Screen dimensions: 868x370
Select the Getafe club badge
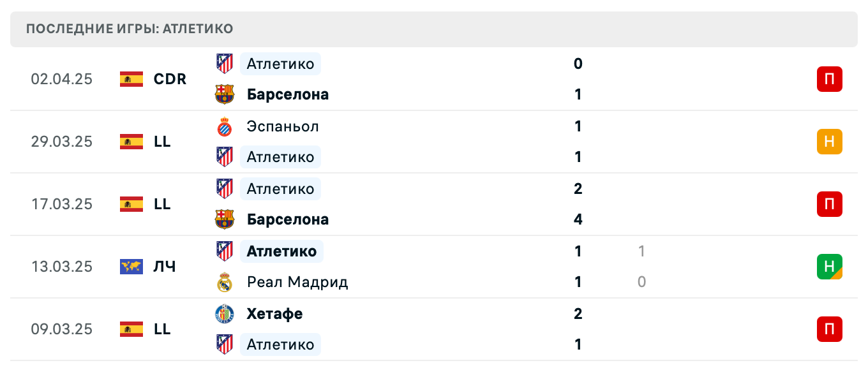[224, 314]
